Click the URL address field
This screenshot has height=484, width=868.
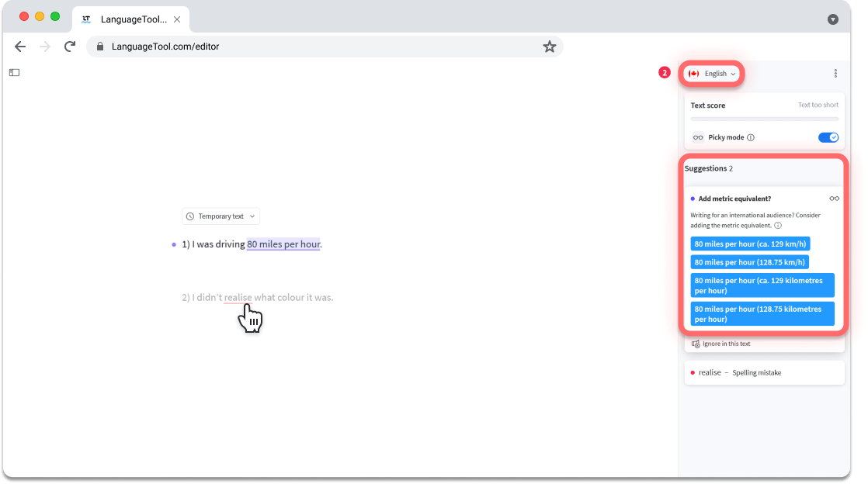click(x=325, y=47)
